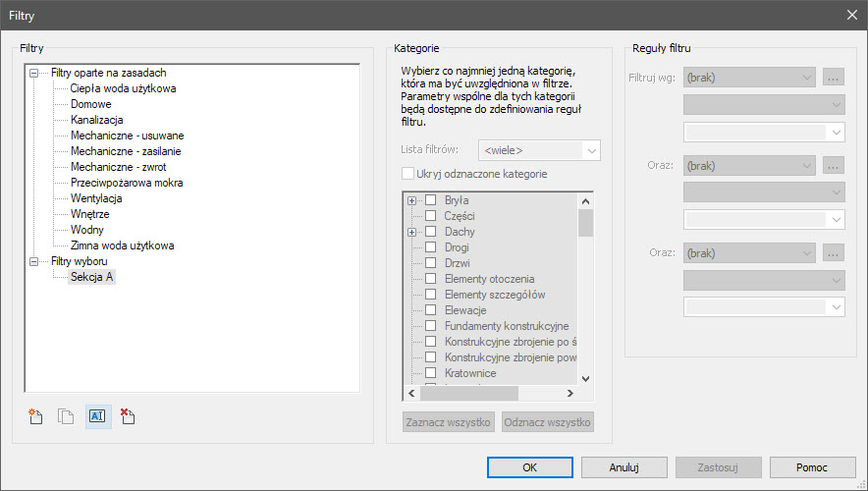
Task: Click the Duplicate filter icon
Action: [x=66, y=416]
